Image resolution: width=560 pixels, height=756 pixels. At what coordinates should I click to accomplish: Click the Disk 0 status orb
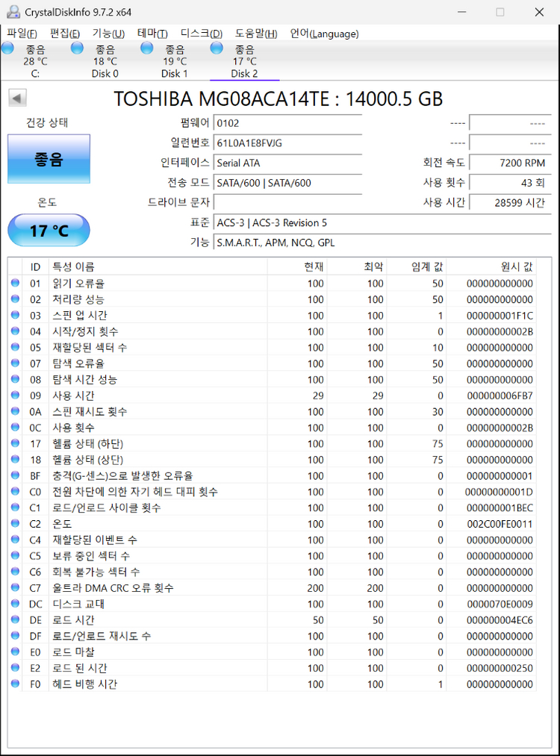tap(77, 49)
